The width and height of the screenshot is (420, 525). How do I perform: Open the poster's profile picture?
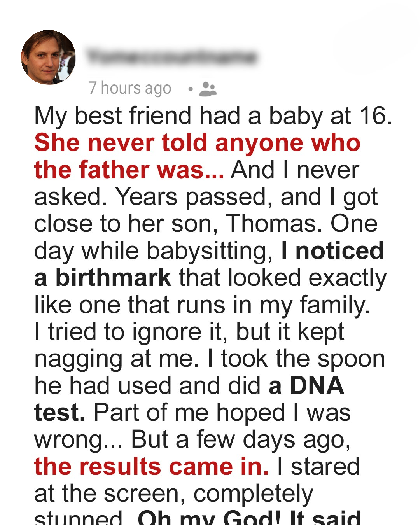click(x=48, y=57)
